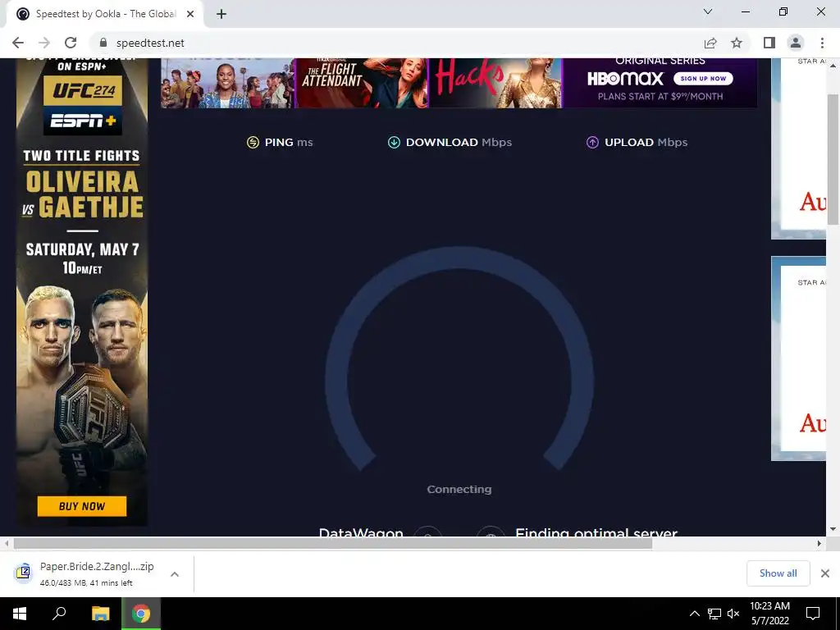
Task: Click the Hacks show ad image
Action: 496,83
